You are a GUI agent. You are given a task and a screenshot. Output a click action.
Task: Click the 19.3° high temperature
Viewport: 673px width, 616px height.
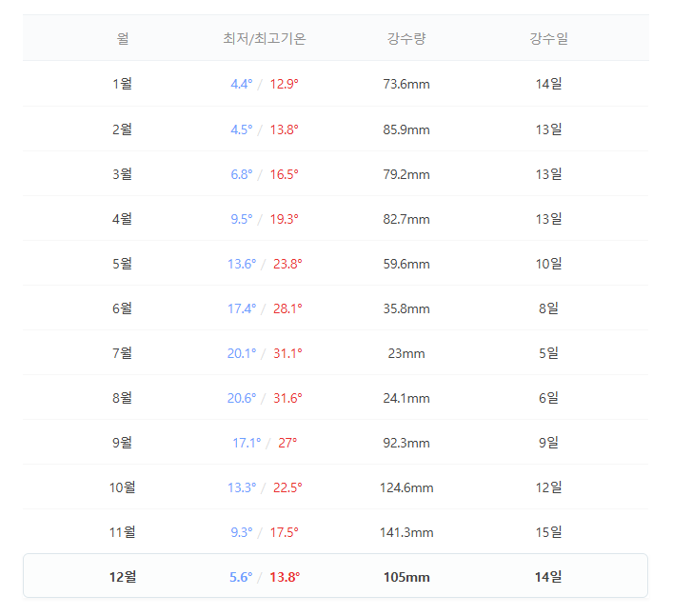point(284,219)
